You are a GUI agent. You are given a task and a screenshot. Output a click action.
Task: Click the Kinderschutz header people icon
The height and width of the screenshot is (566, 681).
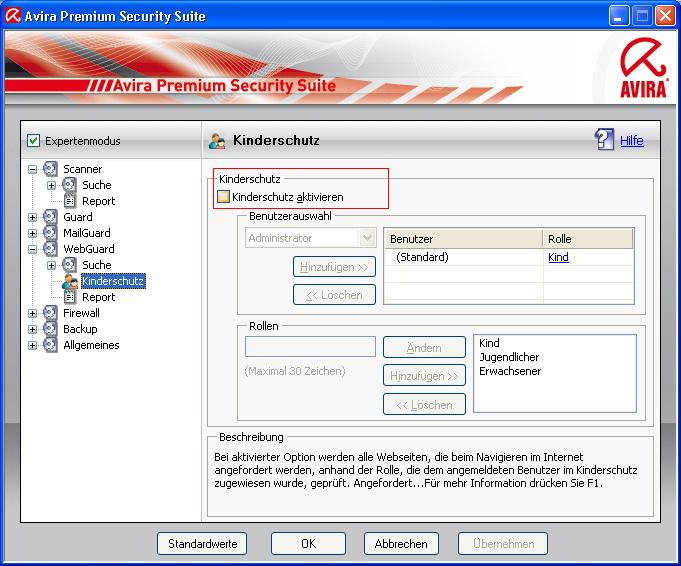[x=217, y=141]
